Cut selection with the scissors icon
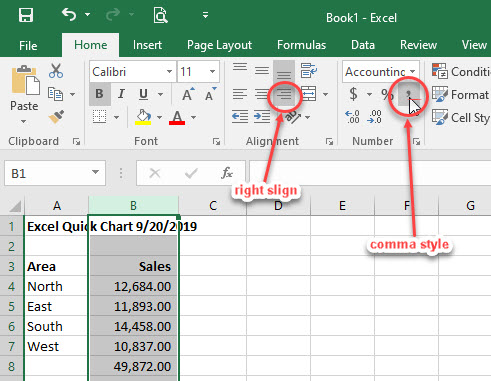 (x=56, y=71)
